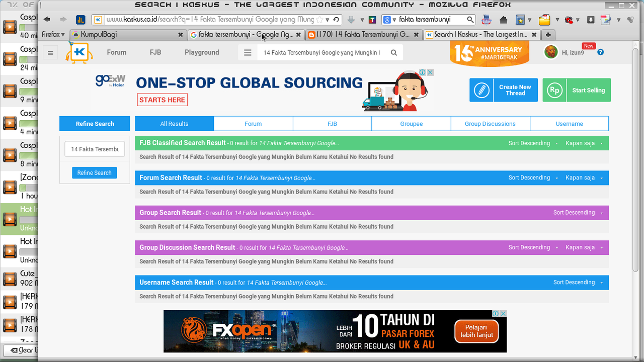Click Pelajari lebih lanjut on FXOpen ad
644x362 pixels.
click(x=476, y=331)
